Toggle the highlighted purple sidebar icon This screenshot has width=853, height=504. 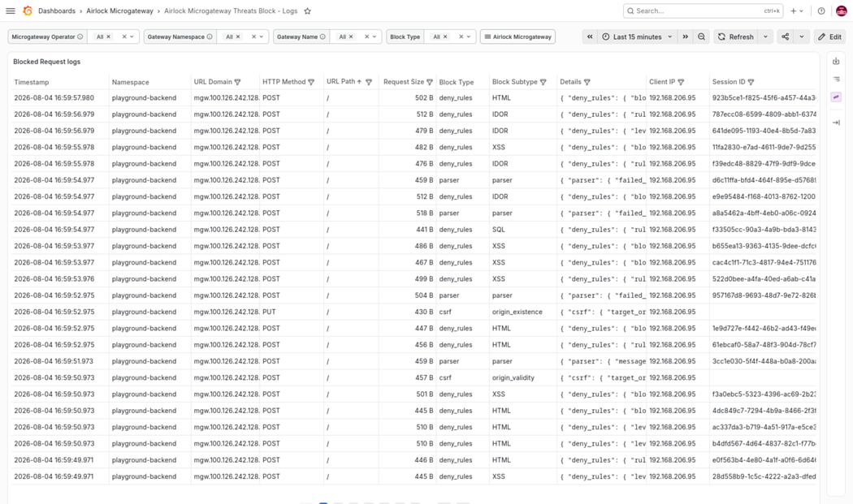[x=836, y=97]
